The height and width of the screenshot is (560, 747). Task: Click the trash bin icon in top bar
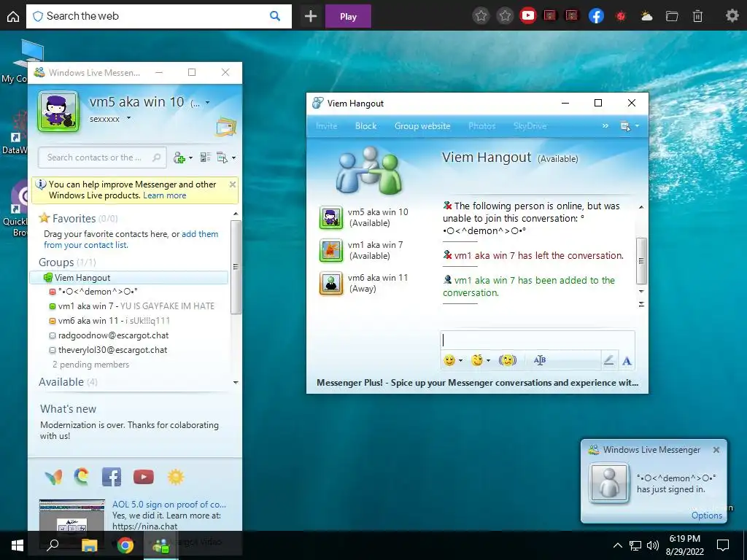coord(697,16)
